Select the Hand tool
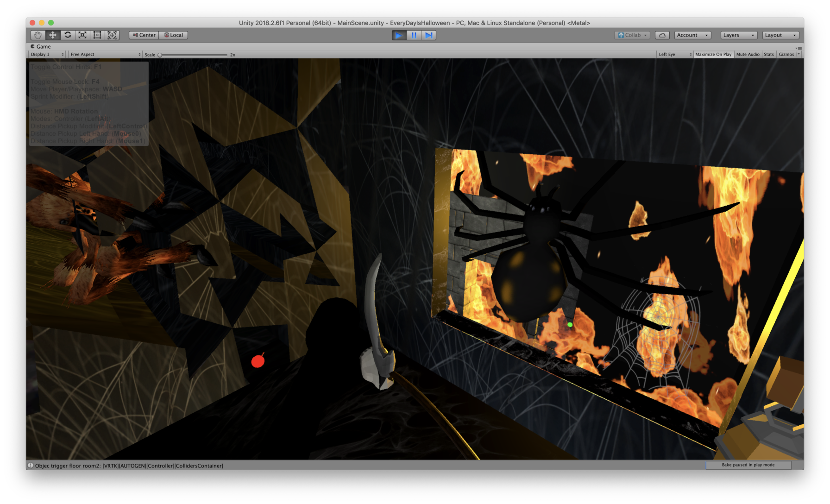 pos(38,35)
